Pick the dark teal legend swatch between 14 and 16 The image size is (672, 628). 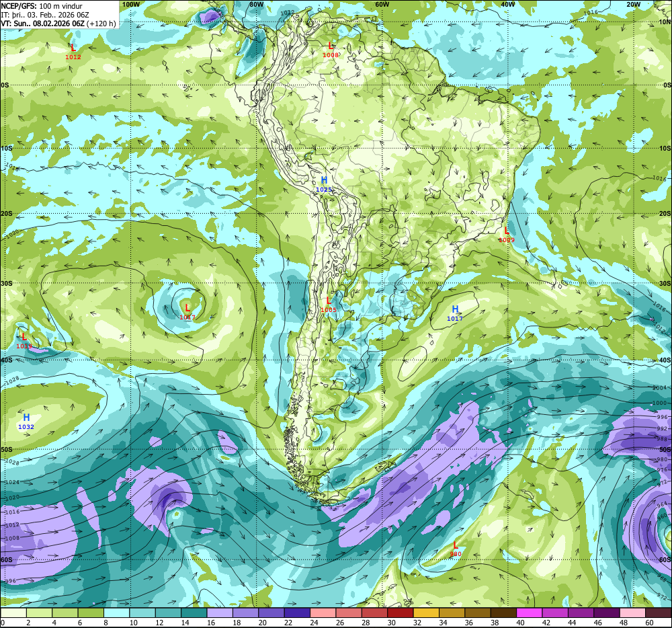[194, 613]
